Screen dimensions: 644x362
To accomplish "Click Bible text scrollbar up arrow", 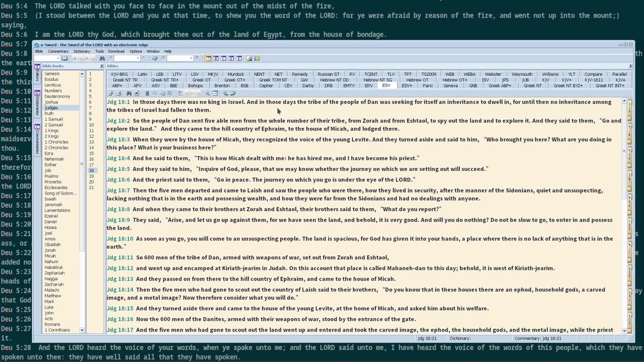I will pyautogui.click(x=624, y=101).
